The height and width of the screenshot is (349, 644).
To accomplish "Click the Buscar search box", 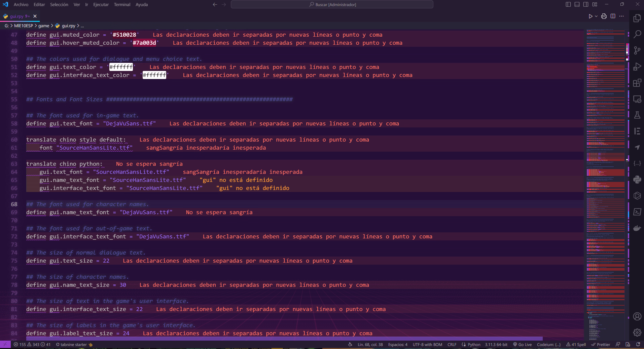I will coord(332,4).
